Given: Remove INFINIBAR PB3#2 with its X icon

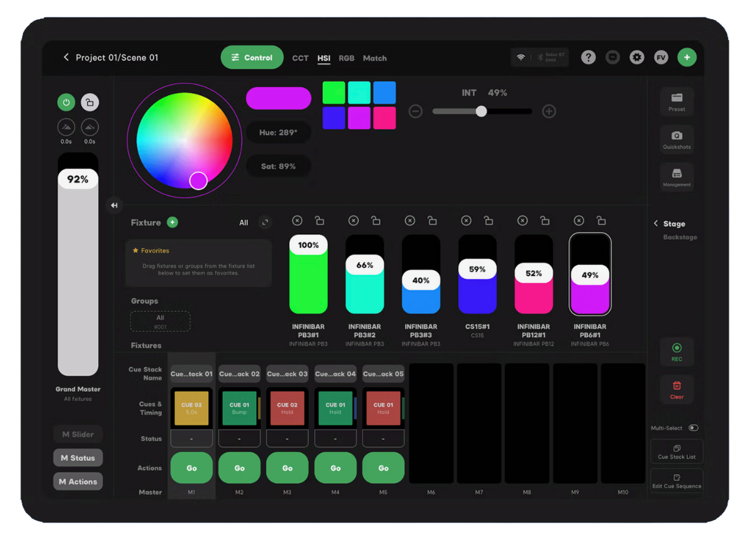Looking at the screenshot, I should click(x=353, y=221).
